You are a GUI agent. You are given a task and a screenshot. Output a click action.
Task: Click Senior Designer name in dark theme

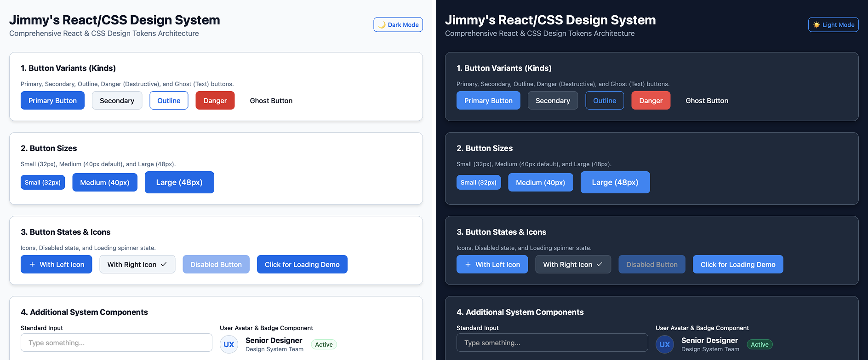click(710, 340)
